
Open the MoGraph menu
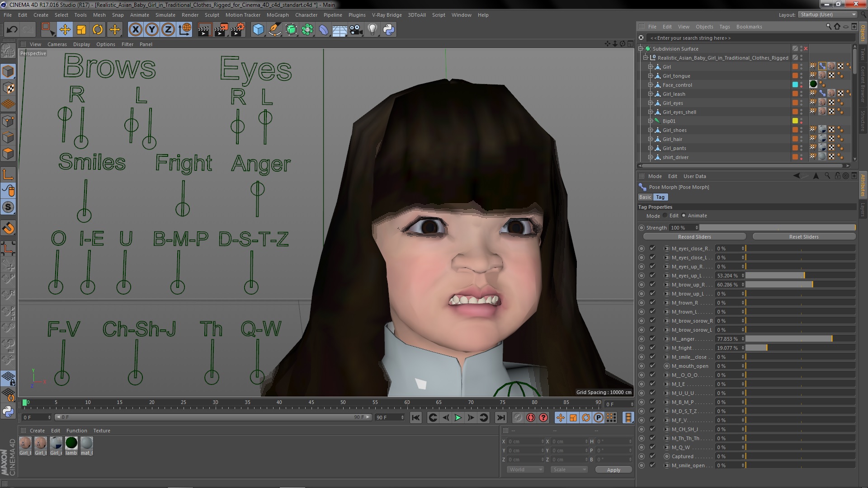point(278,15)
